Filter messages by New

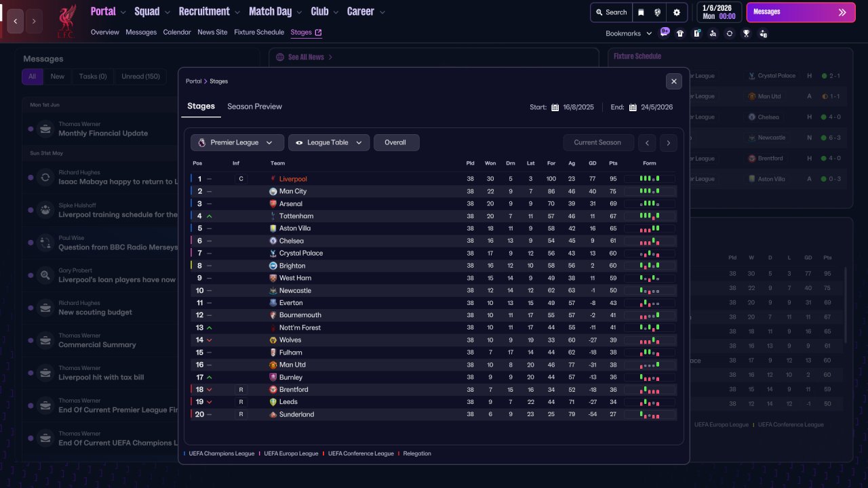(x=58, y=77)
